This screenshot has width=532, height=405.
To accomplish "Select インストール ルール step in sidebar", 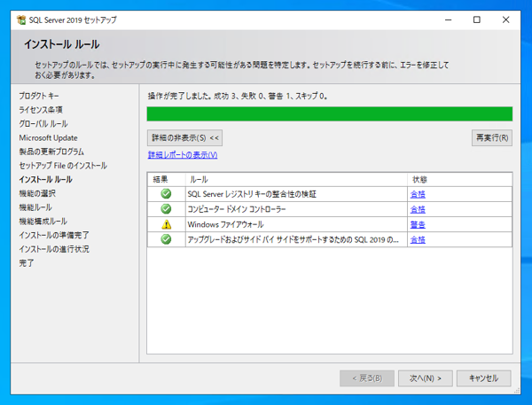I will 45,179.
